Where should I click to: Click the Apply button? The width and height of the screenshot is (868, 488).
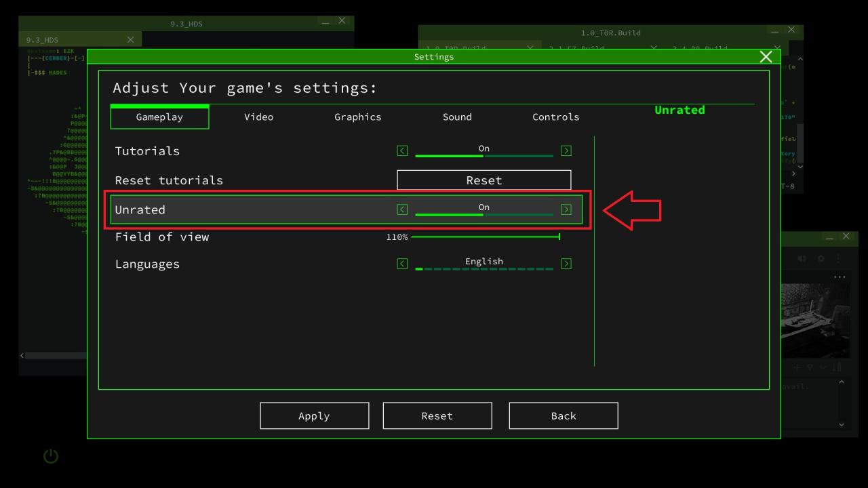tap(314, 416)
